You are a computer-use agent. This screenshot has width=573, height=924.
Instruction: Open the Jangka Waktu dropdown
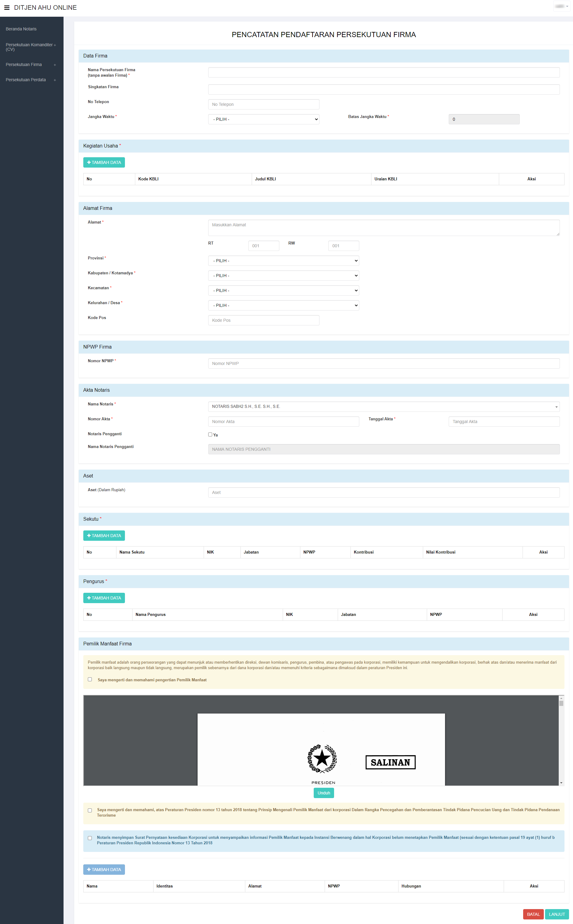click(263, 120)
